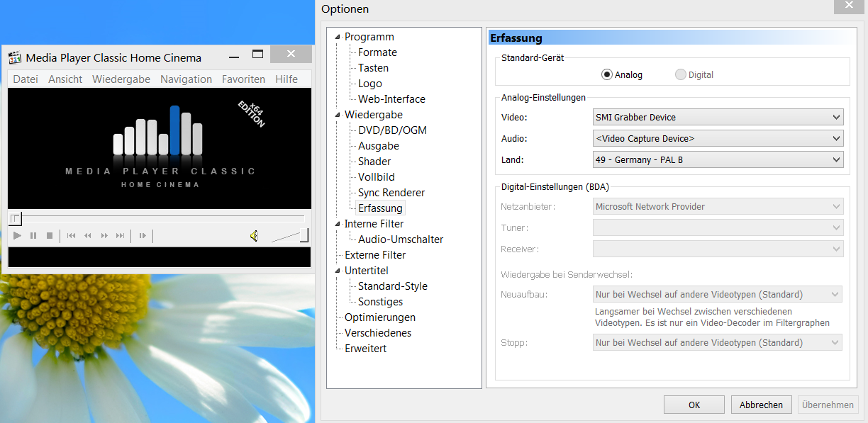Open the Favoriten menu
Image resolution: width=868 pixels, height=423 pixels.
(243, 79)
